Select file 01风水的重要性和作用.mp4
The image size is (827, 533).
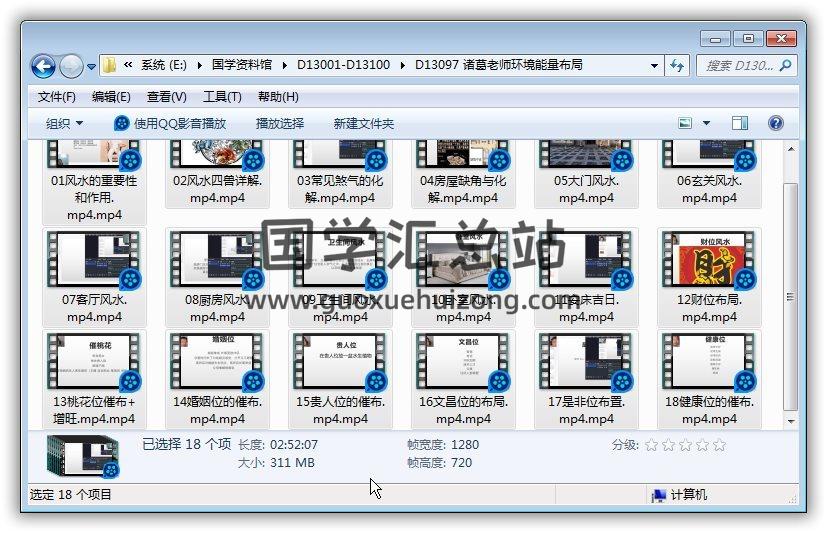click(94, 182)
